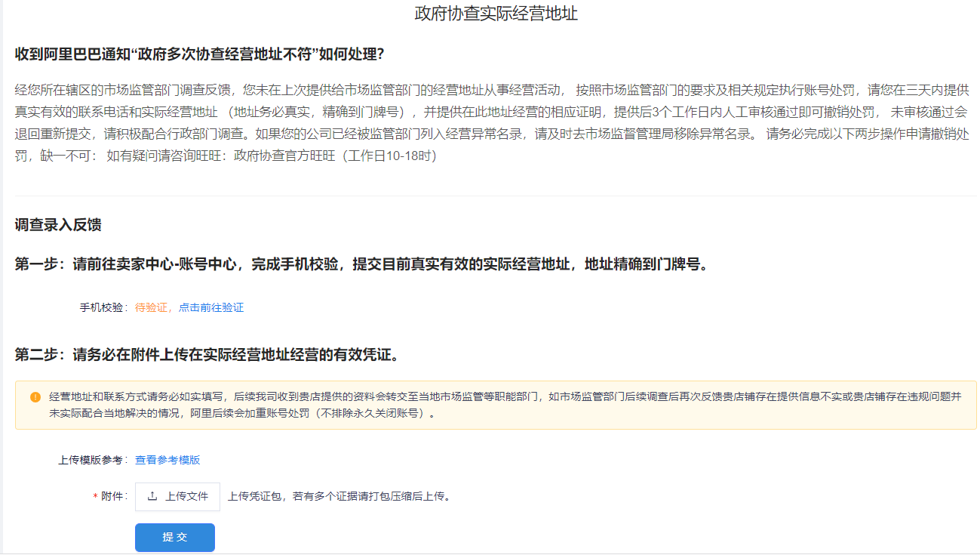980x555 pixels.
Task: Click the heading about 政府多次协查经营地址不符
Action: click(199, 54)
